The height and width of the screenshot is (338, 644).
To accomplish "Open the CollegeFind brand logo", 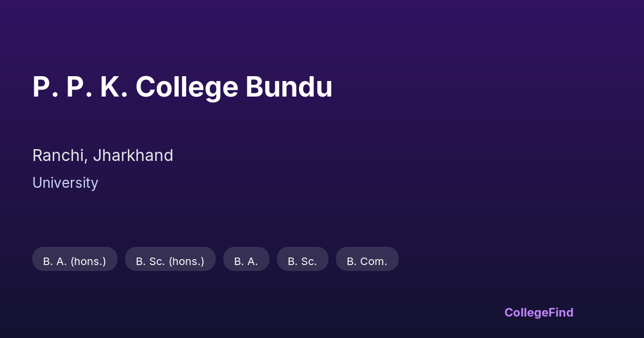I will click(538, 312).
